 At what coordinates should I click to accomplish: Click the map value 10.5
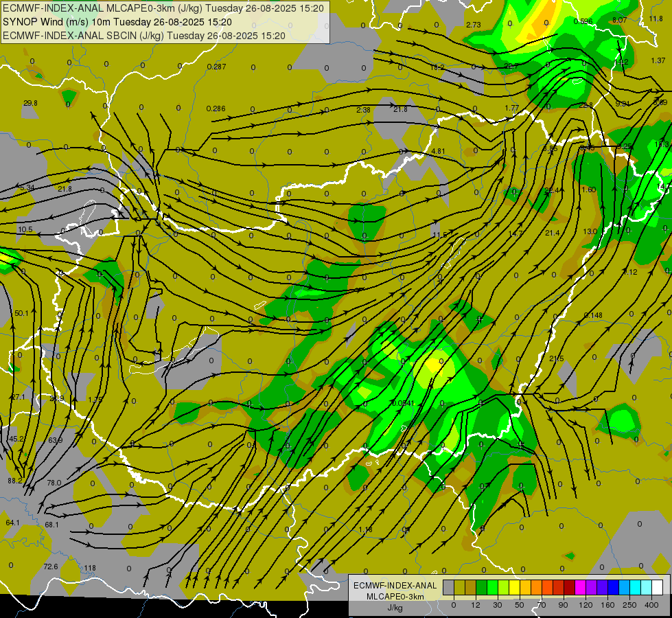[x=25, y=230]
